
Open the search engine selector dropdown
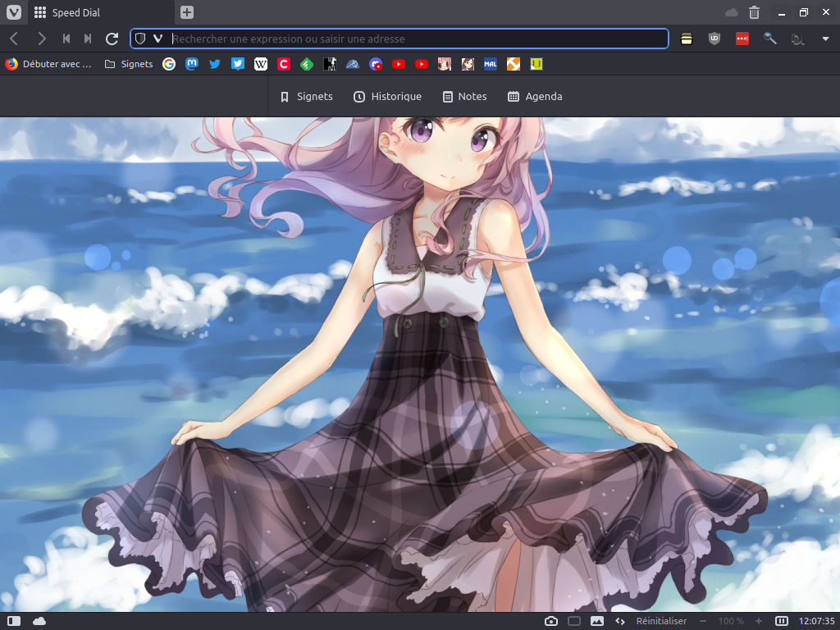coord(157,39)
